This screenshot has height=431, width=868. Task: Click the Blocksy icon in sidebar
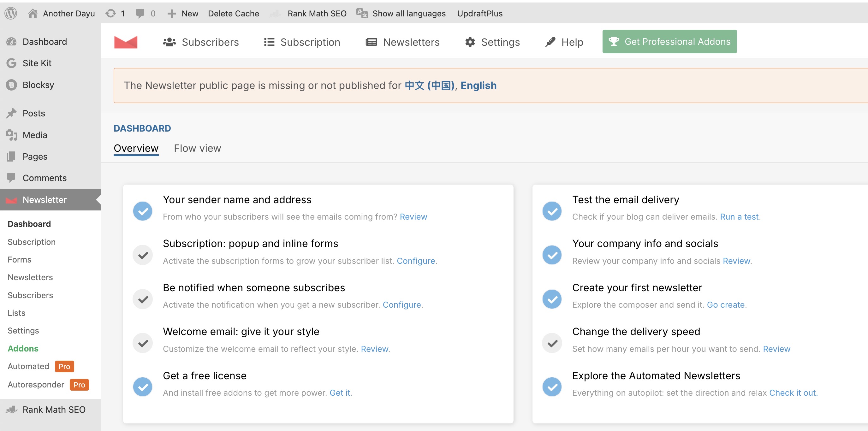pyautogui.click(x=11, y=85)
